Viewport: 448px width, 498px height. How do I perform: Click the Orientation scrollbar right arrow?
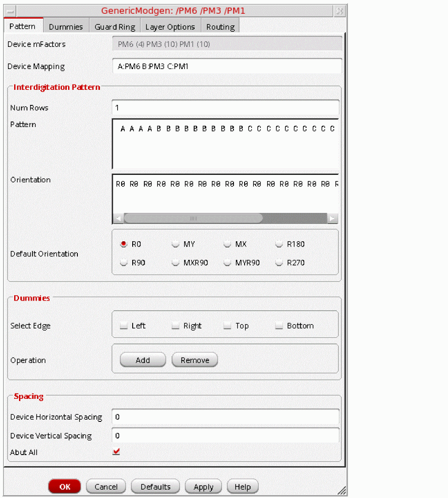point(332,219)
